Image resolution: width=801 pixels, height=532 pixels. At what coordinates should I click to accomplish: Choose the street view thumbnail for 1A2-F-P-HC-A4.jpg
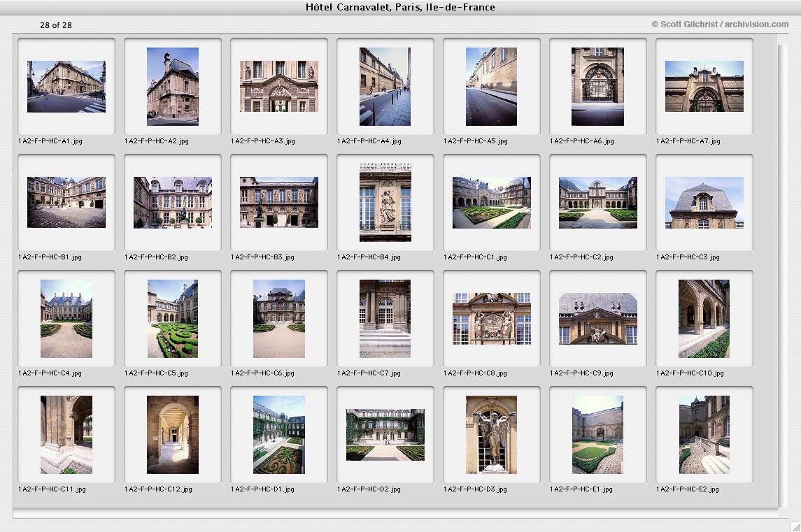coord(385,87)
